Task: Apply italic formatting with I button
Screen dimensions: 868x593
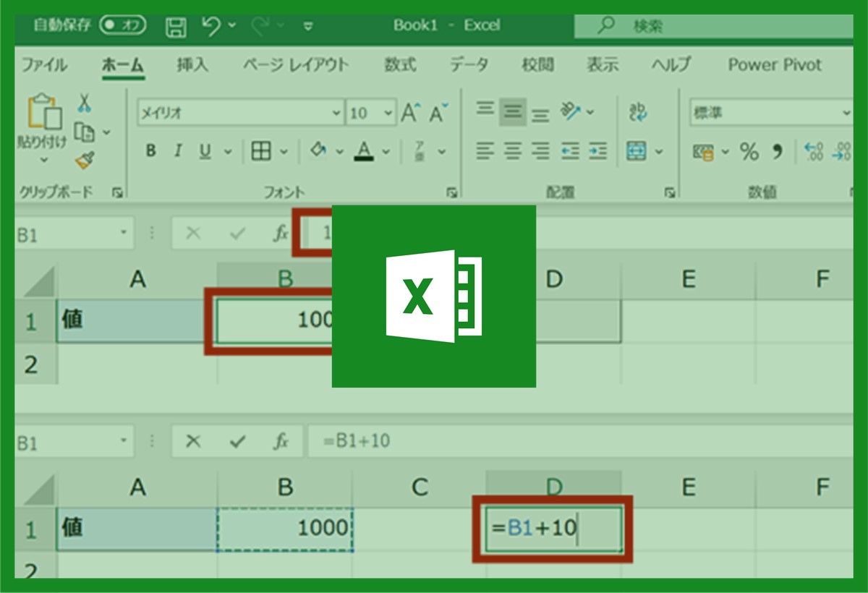Action: coord(177,151)
